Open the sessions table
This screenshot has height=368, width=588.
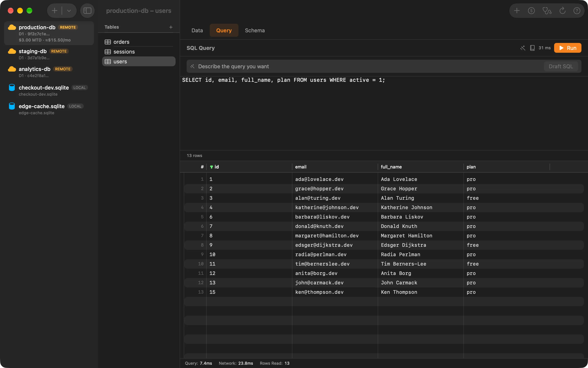139,52
